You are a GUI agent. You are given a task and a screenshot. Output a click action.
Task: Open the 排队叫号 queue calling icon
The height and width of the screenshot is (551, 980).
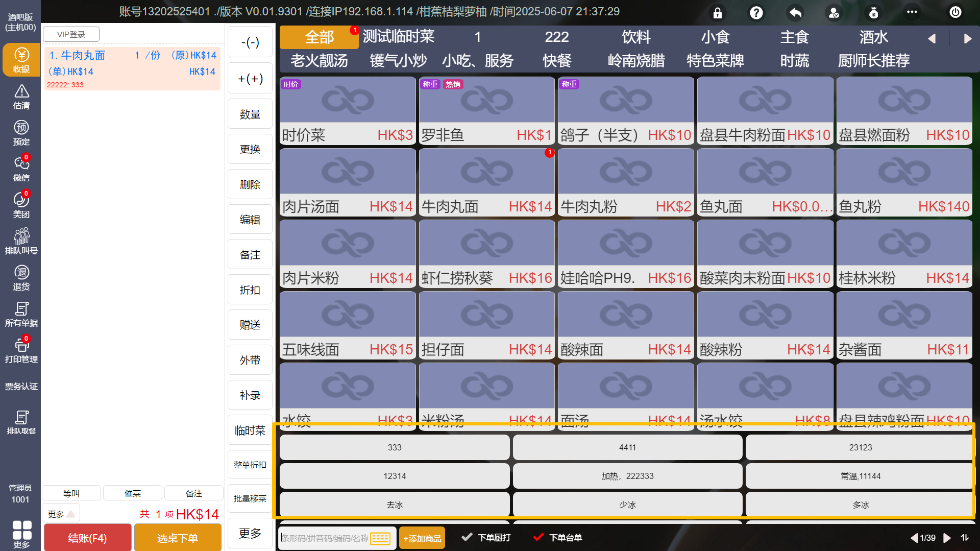(21, 241)
